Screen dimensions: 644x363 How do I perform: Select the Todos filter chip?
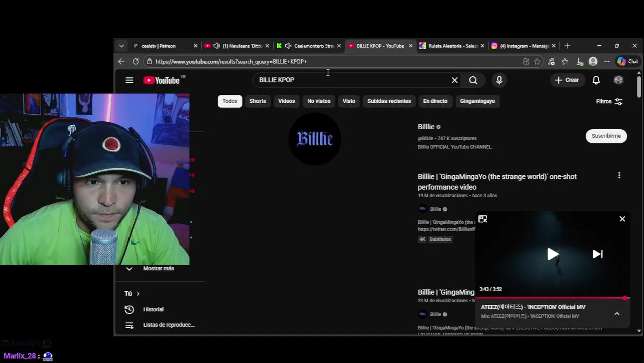230,101
